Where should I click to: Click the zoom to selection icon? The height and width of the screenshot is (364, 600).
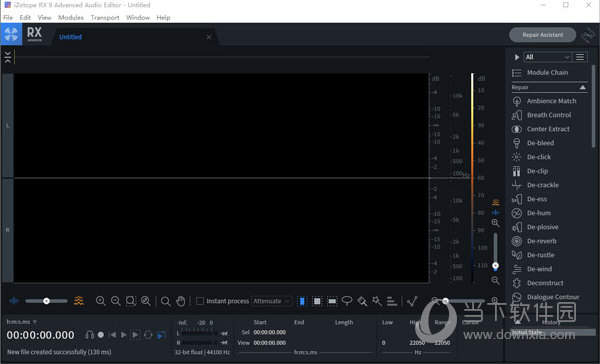(x=131, y=301)
